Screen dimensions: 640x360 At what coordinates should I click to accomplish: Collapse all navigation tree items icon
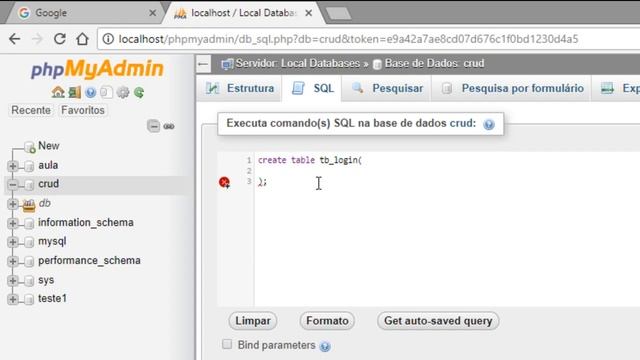click(153, 126)
